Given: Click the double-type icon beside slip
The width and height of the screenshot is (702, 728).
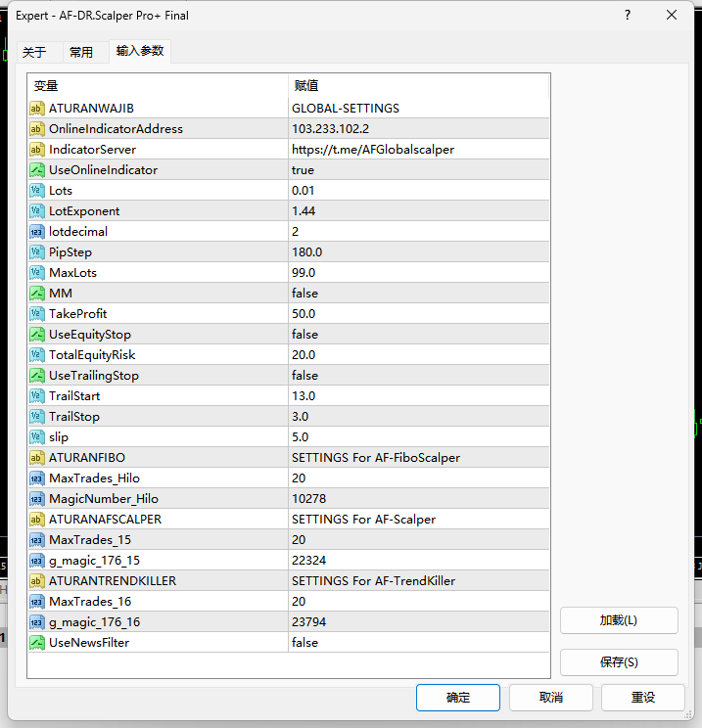Looking at the screenshot, I should click(x=37, y=436).
